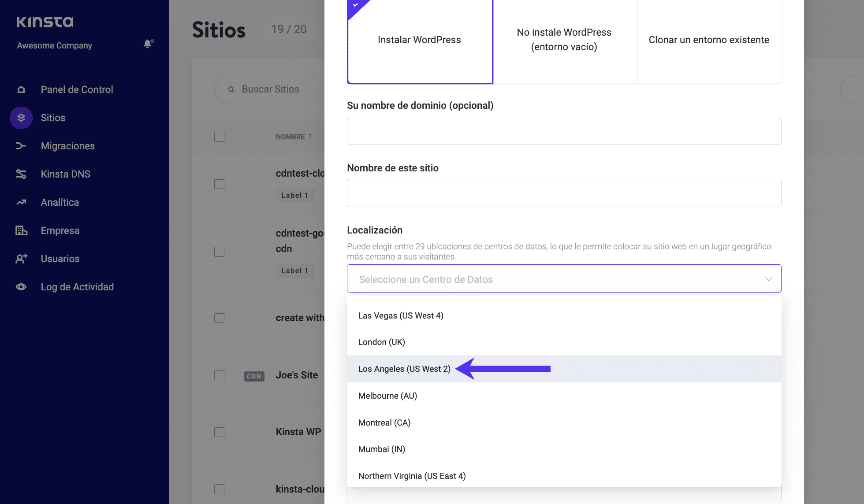Click the Log de Actividad eye icon
The width and height of the screenshot is (864, 504).
[21, 287]
